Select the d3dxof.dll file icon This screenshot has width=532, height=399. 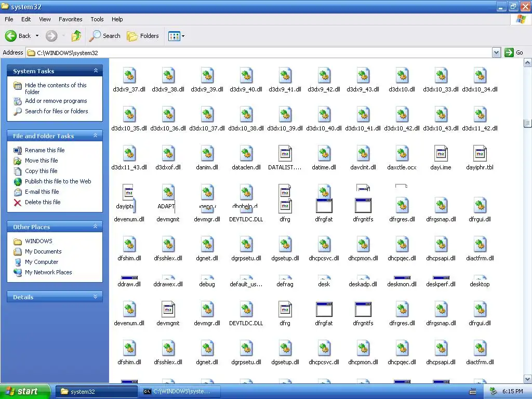168,153
